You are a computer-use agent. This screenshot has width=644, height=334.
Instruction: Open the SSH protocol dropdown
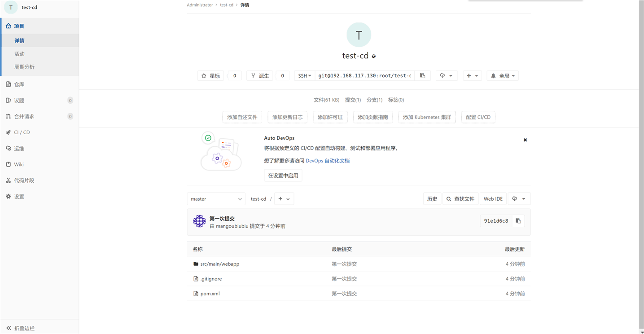(304, 75)
